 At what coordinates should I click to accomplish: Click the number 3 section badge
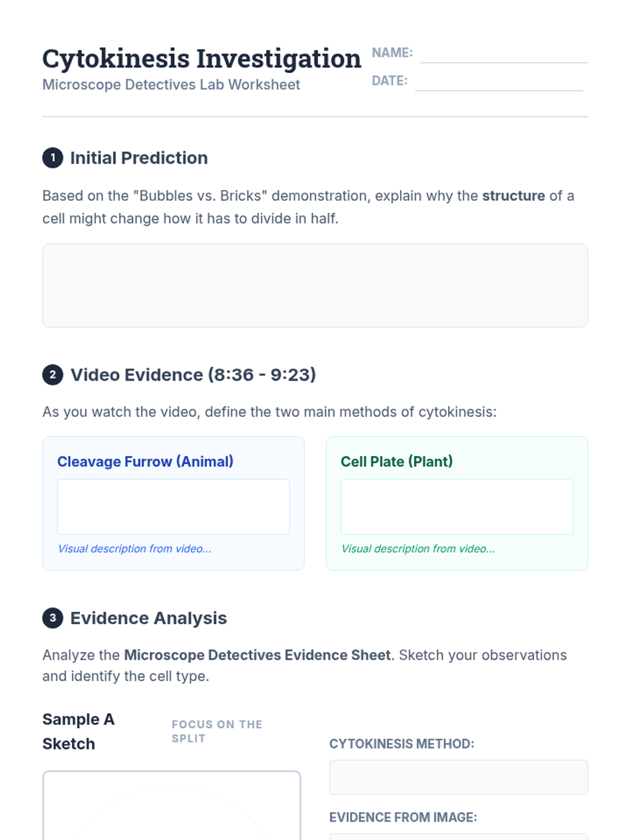(x=52, y=618)
